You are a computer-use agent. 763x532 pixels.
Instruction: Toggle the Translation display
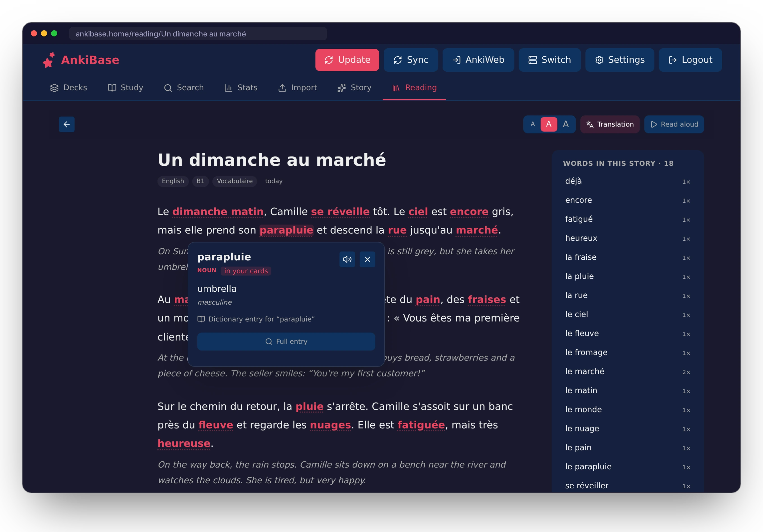[610, 124]
